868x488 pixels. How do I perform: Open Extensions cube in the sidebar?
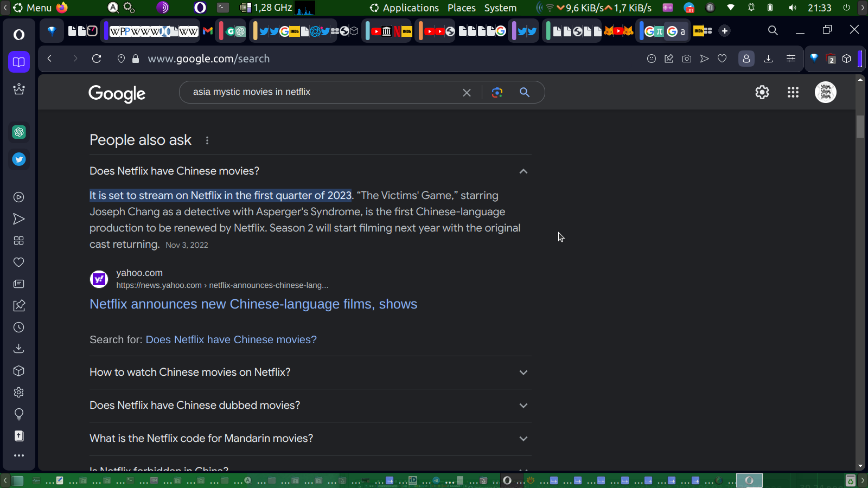19,371
